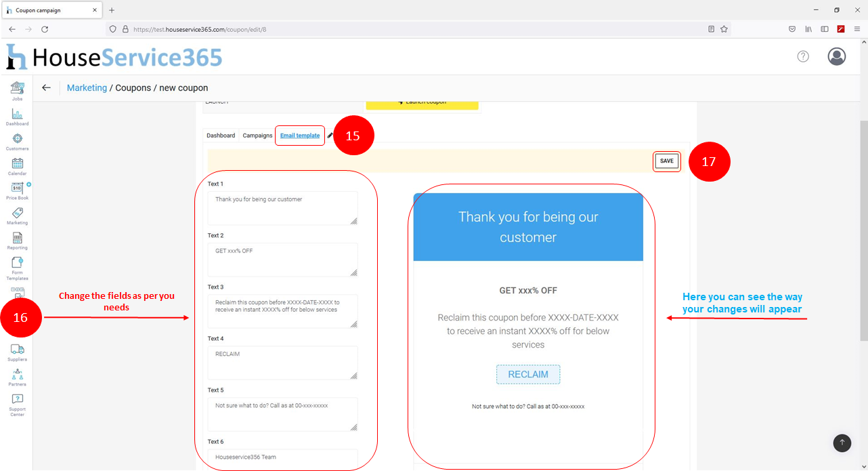Jump to top with the arrow button

[x=842, y=443]
